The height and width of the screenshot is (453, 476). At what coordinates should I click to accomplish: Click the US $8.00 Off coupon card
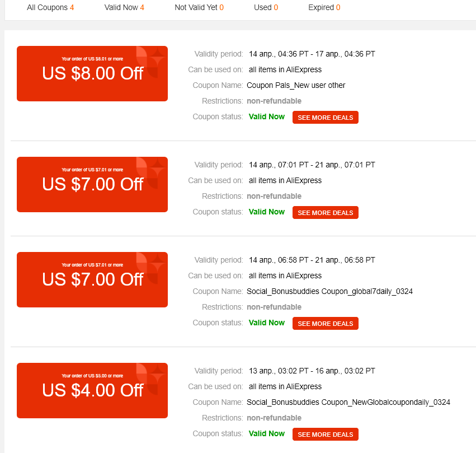click(92, 73)
